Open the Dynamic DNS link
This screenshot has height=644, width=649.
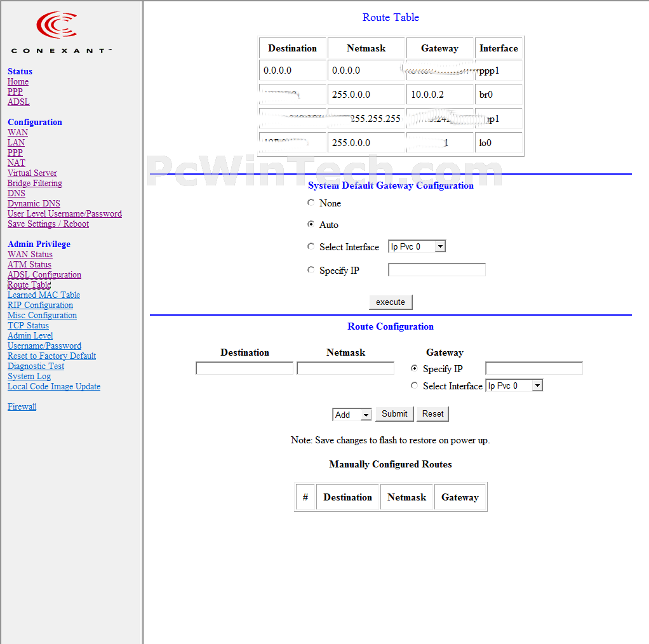[34, 203]
